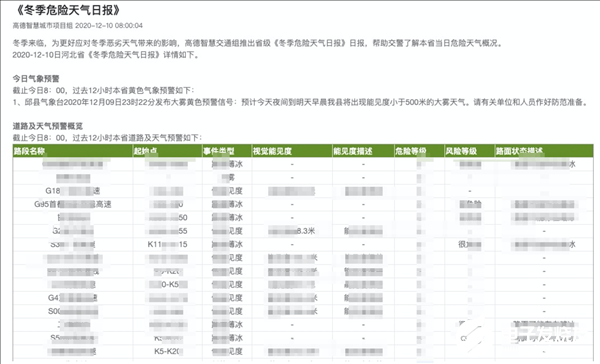Click the road name cell starting G4

coord(73,298)
